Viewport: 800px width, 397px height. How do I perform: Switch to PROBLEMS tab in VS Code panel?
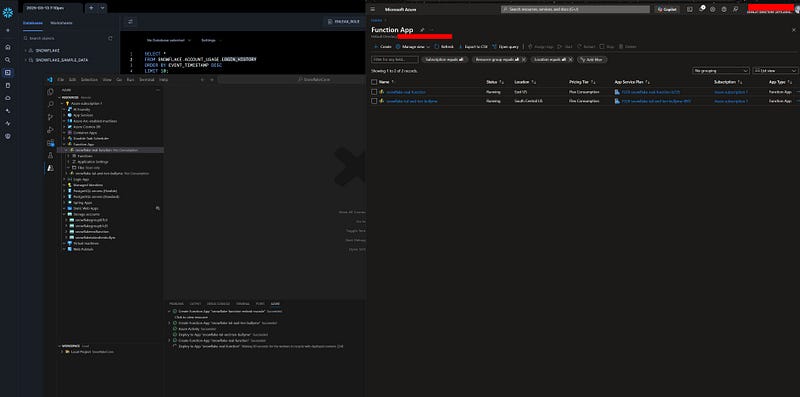177,304
